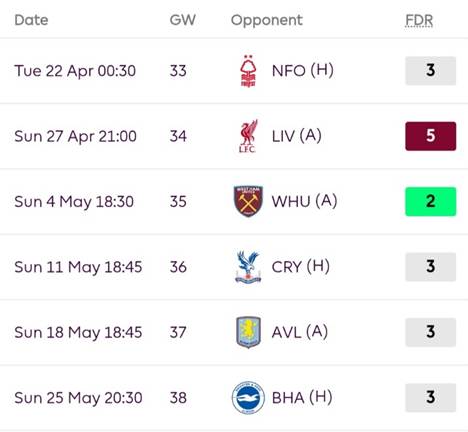The height and width of the screenshot is (432, 468).
Task: Open the AVL (A) fixture
Action: point(234,332)
